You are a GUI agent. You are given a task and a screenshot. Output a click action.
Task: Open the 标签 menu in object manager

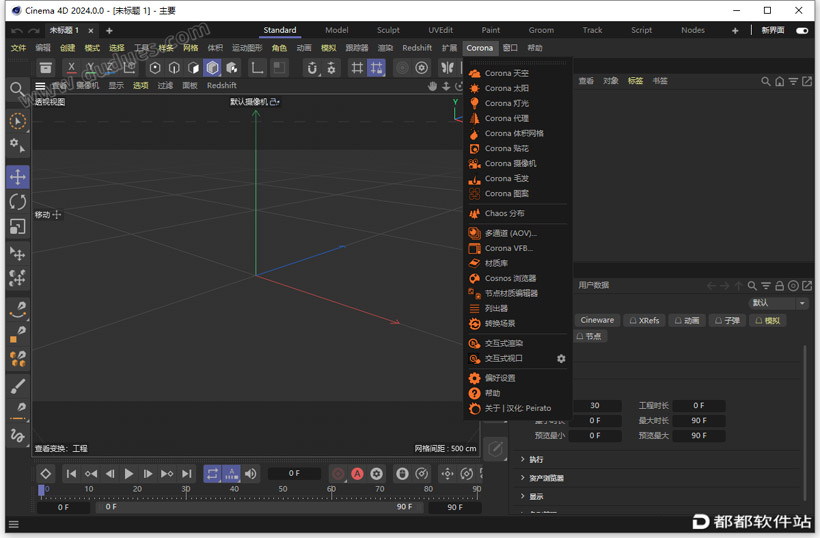pos(635,81)
